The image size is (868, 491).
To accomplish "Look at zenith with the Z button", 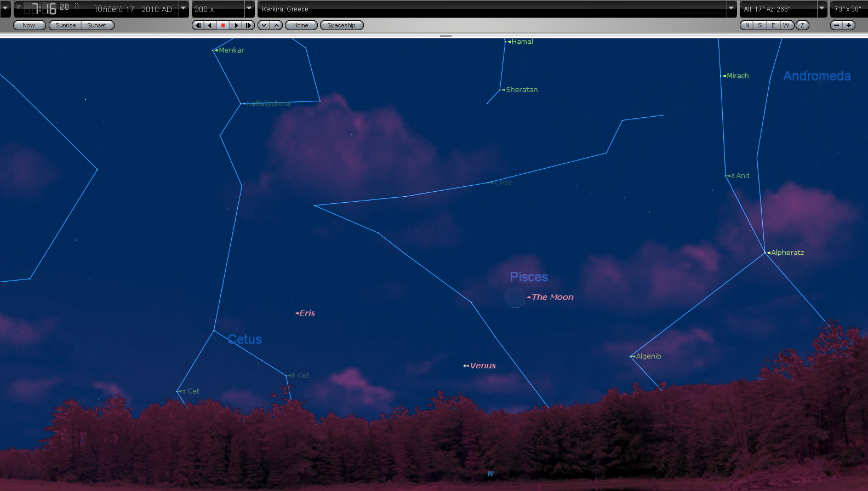I will (802, 25).
